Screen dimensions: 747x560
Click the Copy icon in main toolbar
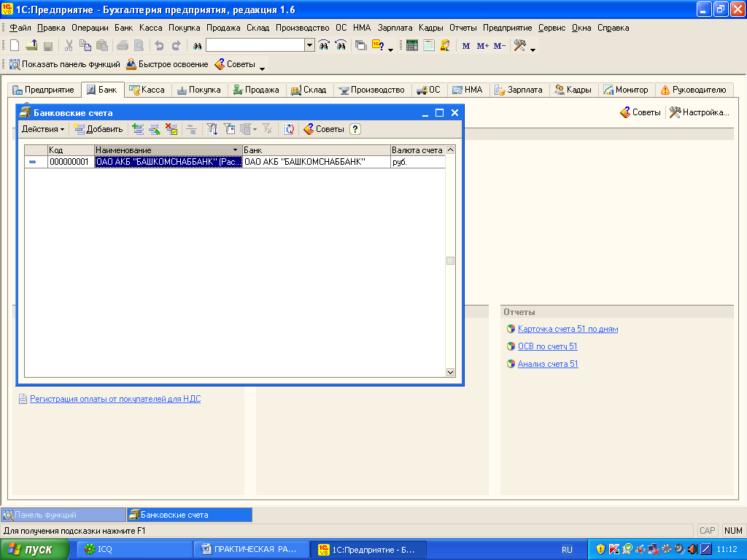point(85,46)
